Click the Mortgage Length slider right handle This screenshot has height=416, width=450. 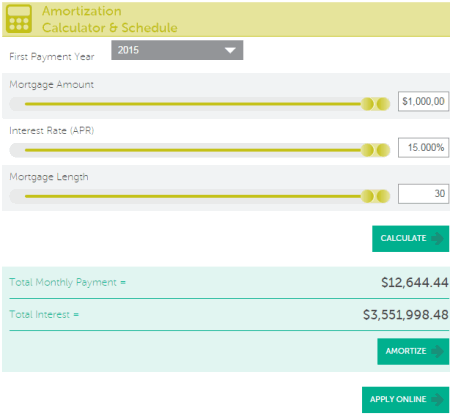pos(383,196)
